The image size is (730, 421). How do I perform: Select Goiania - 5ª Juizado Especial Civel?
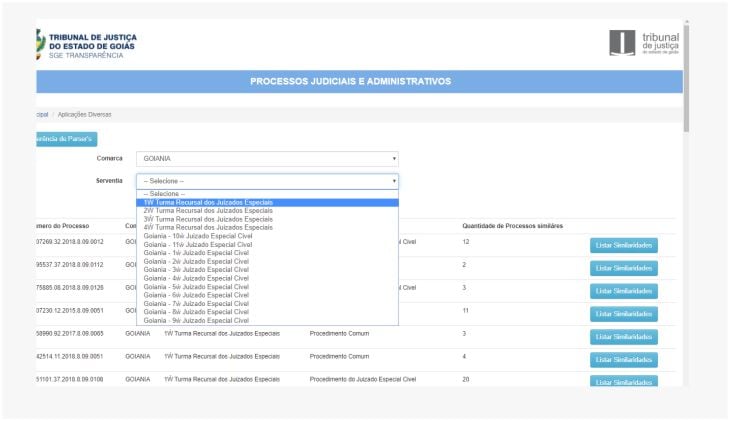tap(267, 287)
